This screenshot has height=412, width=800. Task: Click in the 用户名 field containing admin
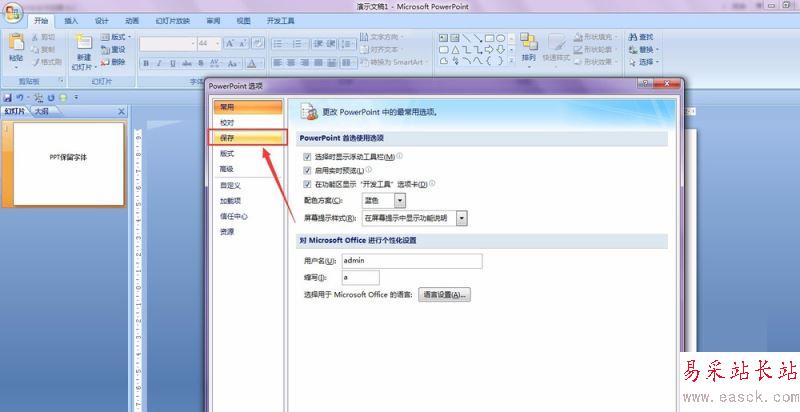point(412,261)
